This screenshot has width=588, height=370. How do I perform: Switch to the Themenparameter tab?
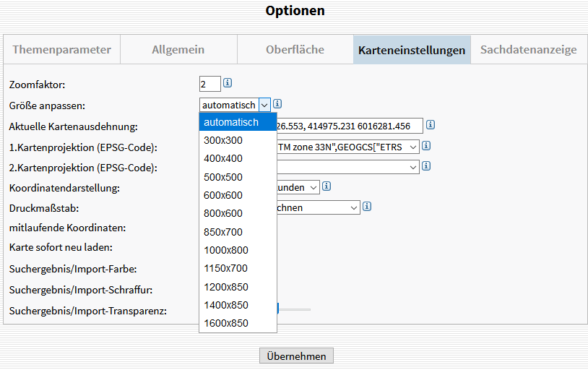point(62,50)
